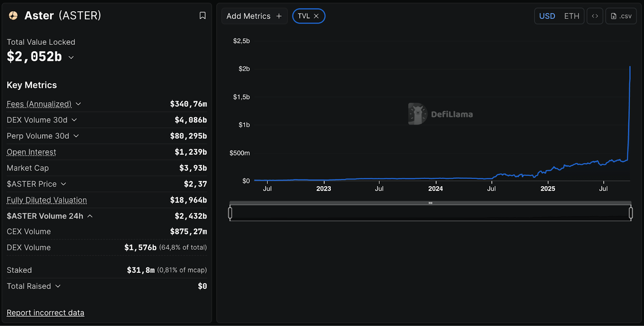The image size is (644, 326).
Task: Click the CEX Volume value $875,27m
Action: (188, 232)
